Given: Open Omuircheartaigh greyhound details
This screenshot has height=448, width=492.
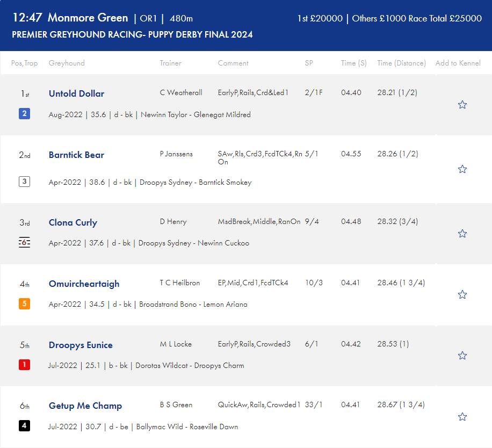Looking at the screenshot, I should click(84, 284).
